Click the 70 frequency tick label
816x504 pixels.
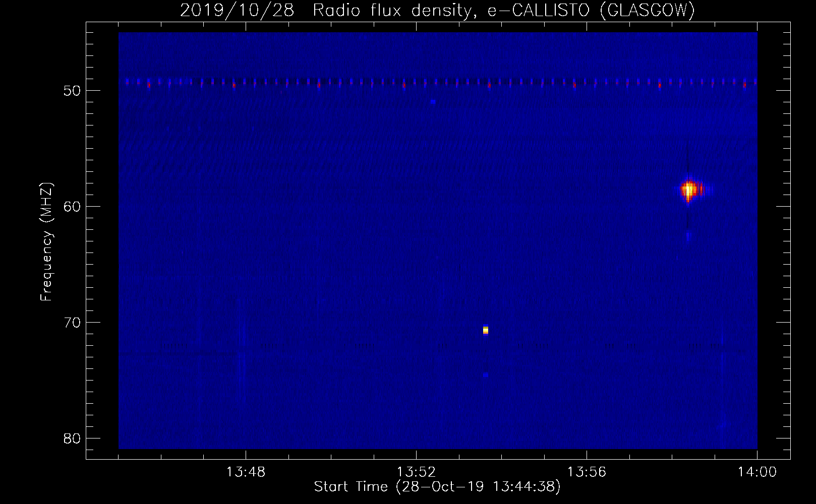[x=72, y=323]
